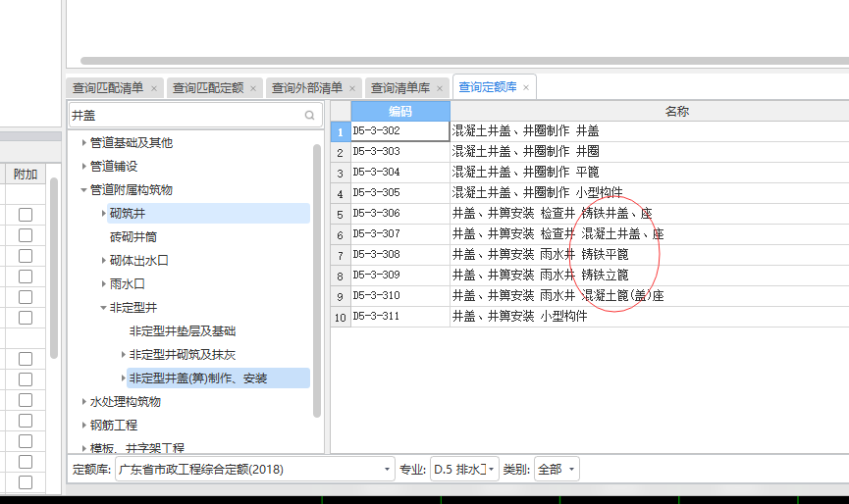The width and height of the screenshot is (849, 504).
Task: Expand the 砌筑井 tree node
Action: pyautogui.click(x=103, y=213)
